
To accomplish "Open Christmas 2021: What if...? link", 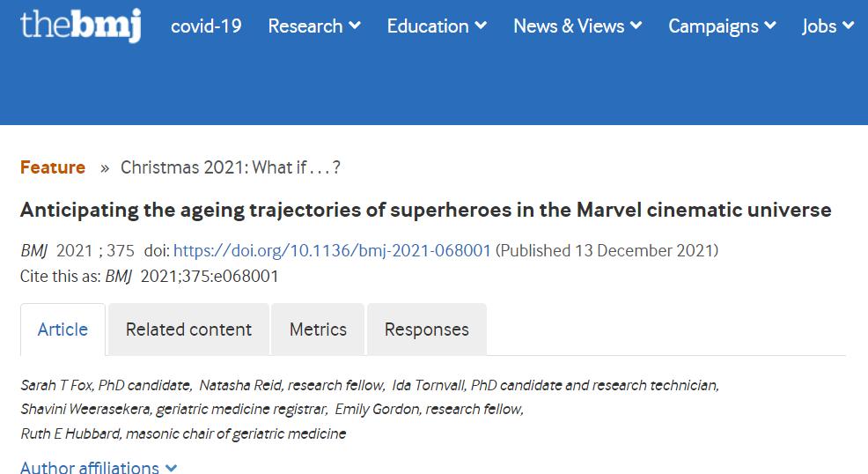I will pos(231,167).
